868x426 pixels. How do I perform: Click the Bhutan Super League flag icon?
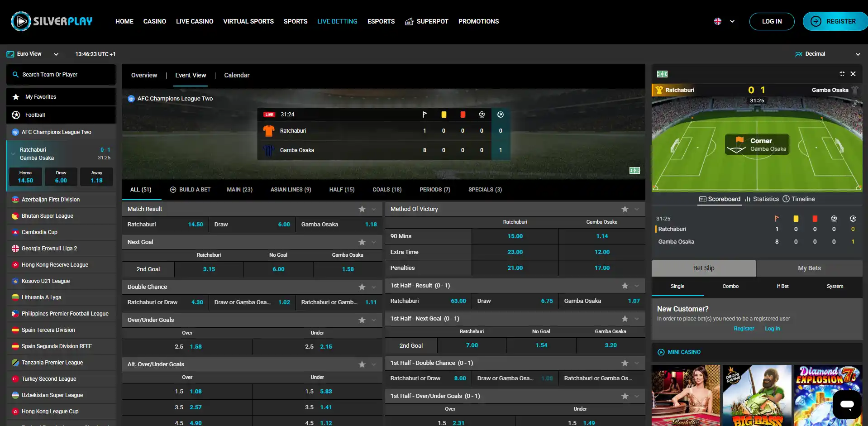click(15, 216)
